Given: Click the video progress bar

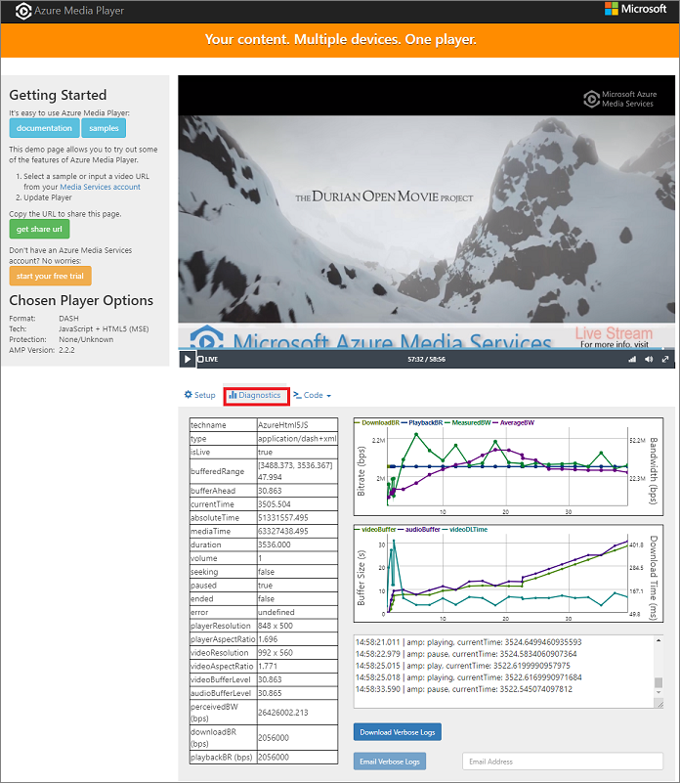Looking at the screenshot, I should point(427,348).
